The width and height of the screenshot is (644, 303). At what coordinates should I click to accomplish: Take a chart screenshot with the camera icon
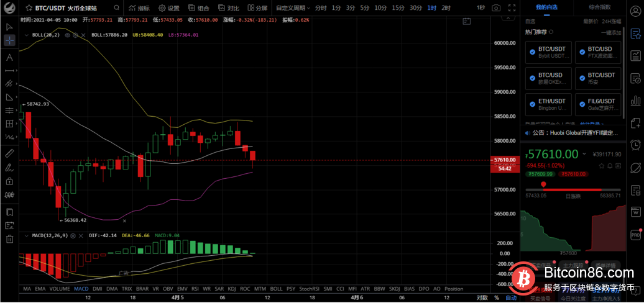(496, 8)
